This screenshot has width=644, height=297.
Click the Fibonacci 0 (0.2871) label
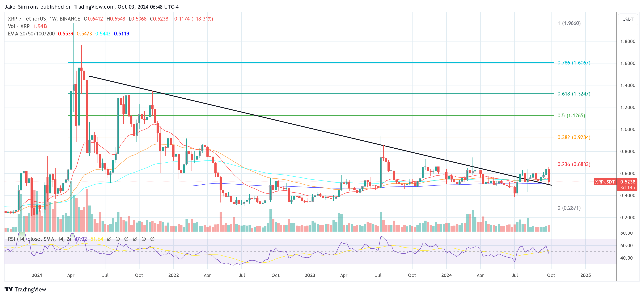(569, 208)
